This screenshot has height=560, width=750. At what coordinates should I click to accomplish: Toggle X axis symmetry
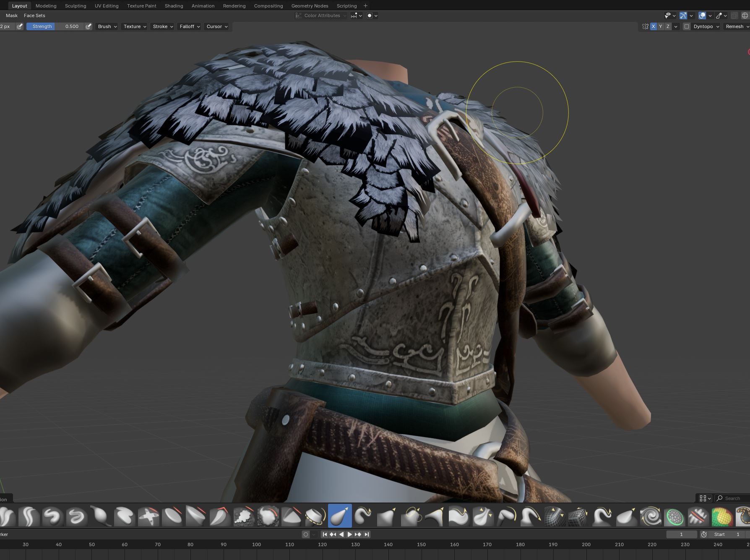point(653,26)
